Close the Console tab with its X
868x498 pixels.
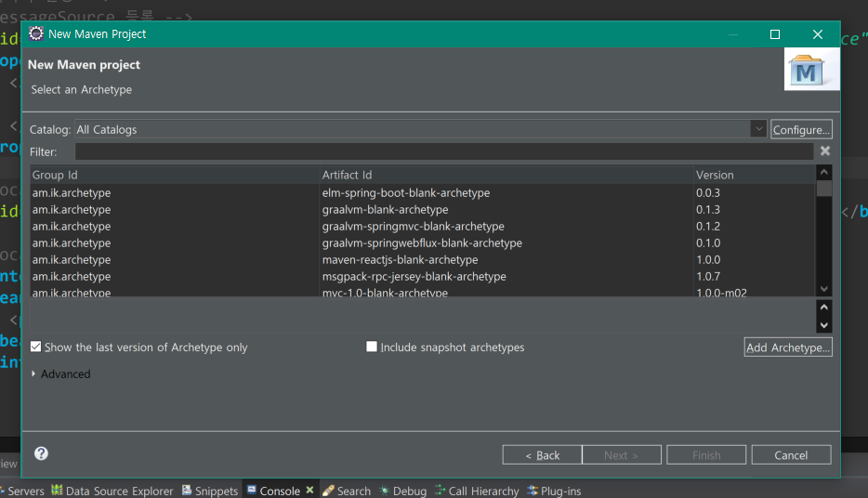(x=310, y=491)
